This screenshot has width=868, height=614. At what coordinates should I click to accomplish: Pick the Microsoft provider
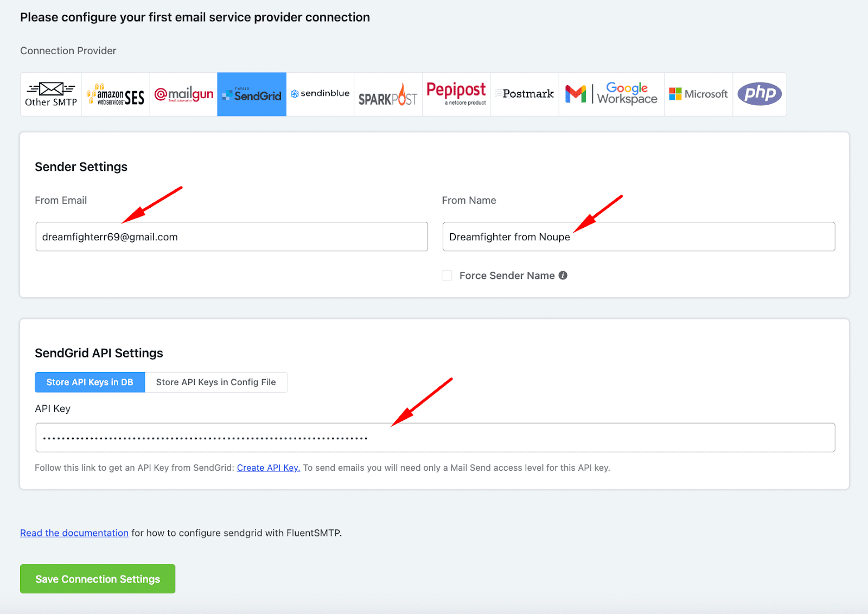(698, 94)
